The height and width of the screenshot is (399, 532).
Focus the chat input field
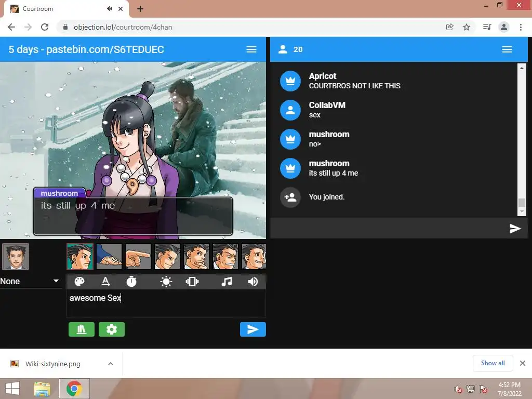pyautogui.click(x=389, y=229)
